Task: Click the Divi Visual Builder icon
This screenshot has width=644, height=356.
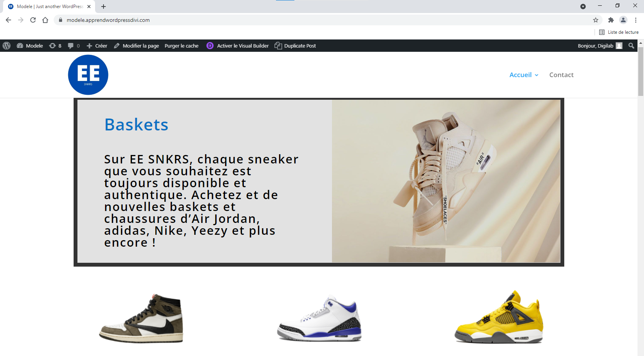Action: click(210, 46)
